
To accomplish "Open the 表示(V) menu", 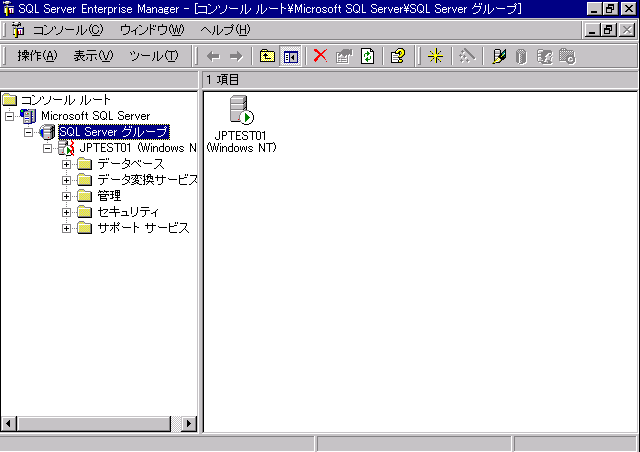I will coord(93,56).
